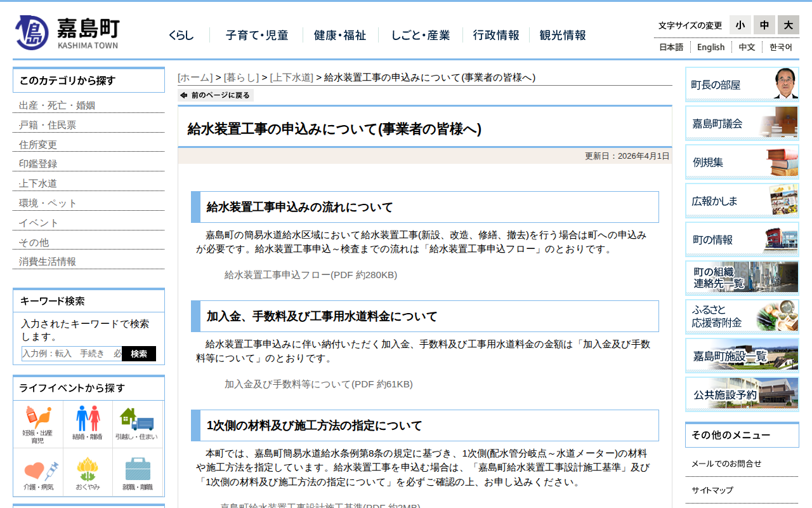
Task: Set text size to 中
Action: coord(764,25)
